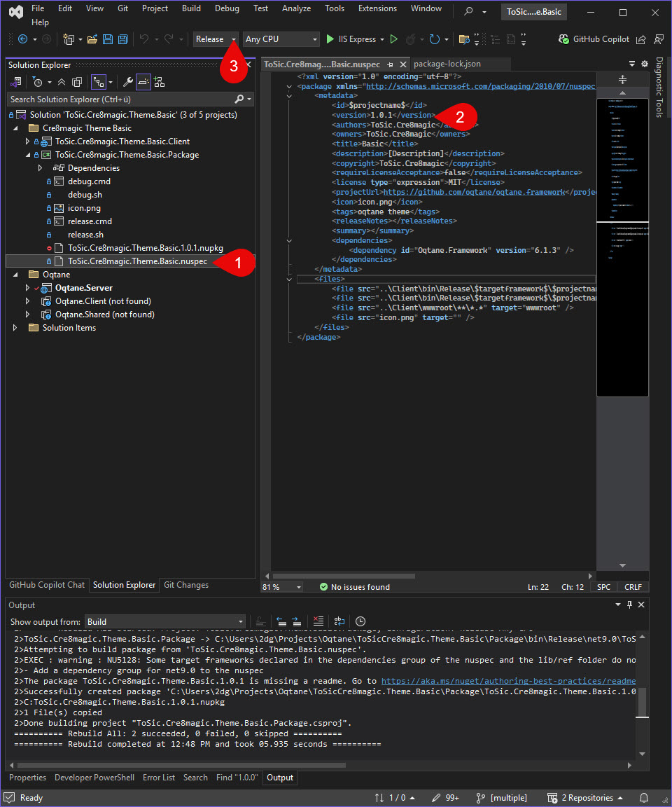This screenshot has width=672, height=807.
Task: Open the Release configuration dropdown
Action: [x=215, y=39]
